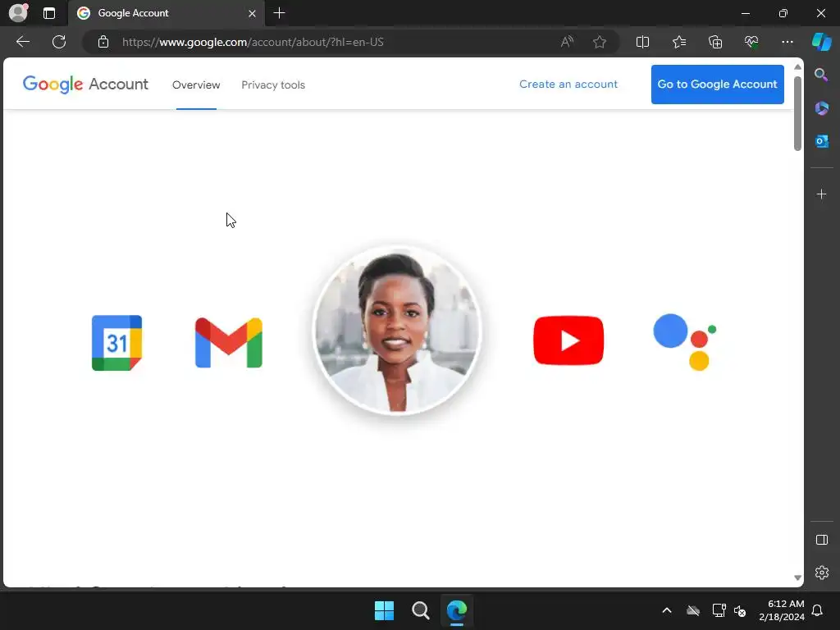Follow the Create an account link
Viewport: 840px width, 630px height.
coord(568,84)
